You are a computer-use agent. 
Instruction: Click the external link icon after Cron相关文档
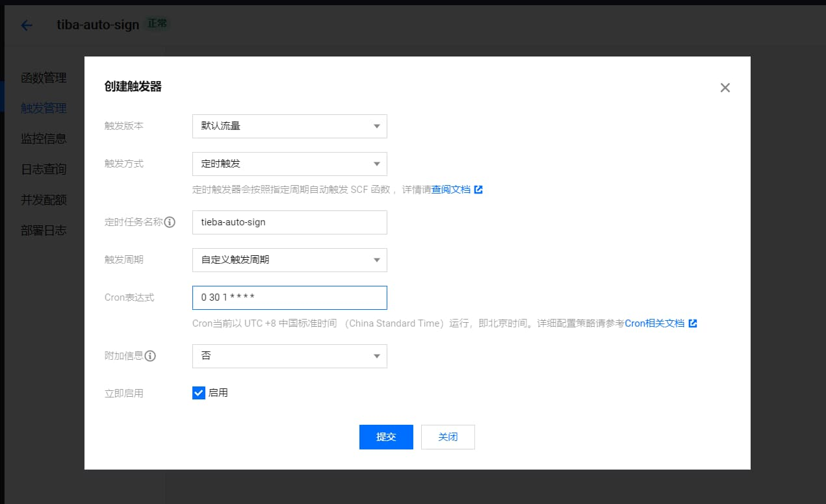coord(693,323)
